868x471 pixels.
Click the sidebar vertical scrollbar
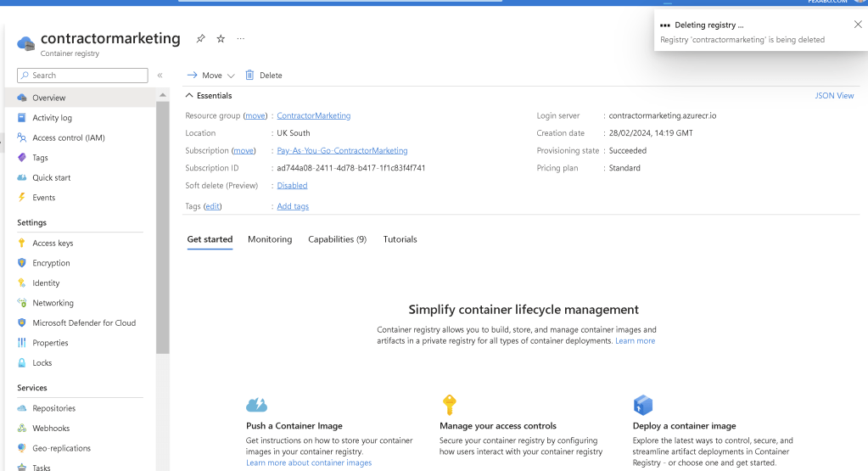click(x=162, y=227)
